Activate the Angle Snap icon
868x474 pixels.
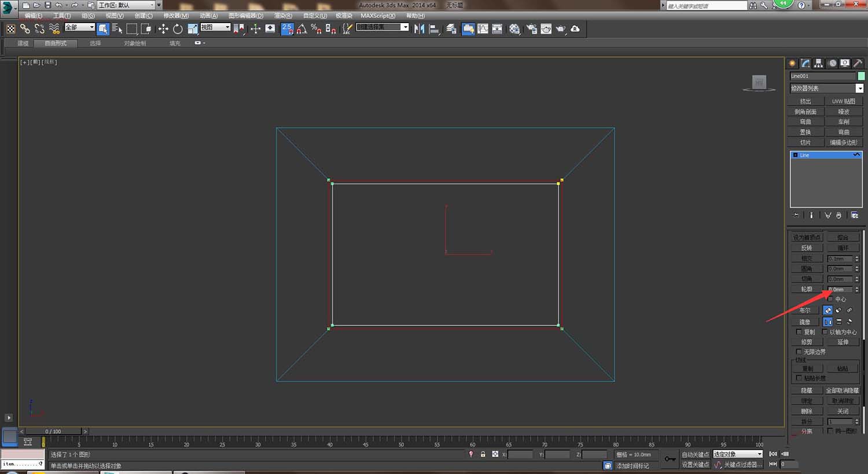(x=301, y=29)
